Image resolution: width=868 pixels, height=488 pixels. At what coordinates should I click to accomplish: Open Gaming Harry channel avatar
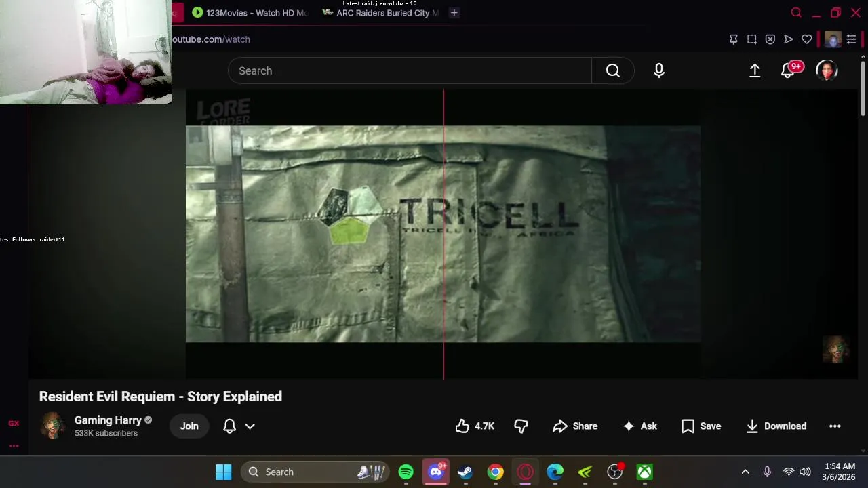coord(53,426)
